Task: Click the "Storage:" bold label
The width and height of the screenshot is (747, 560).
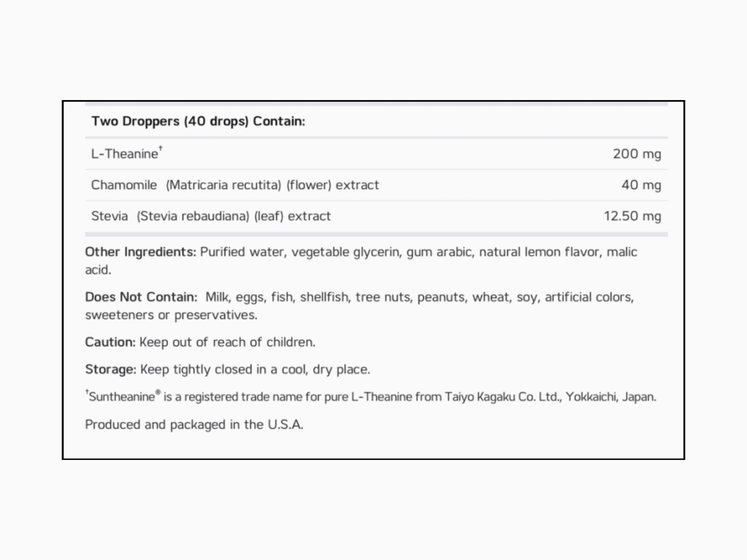Action: coord(110,369)
